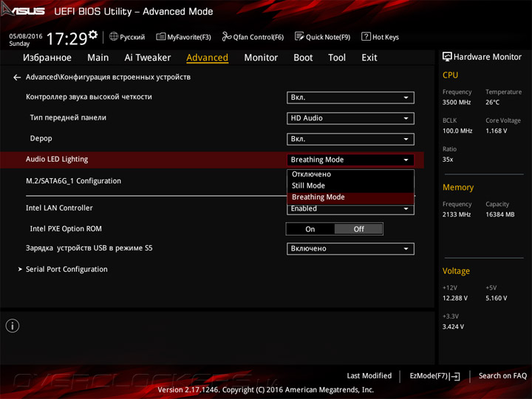Click Last Modified

(x=369, y=376)
